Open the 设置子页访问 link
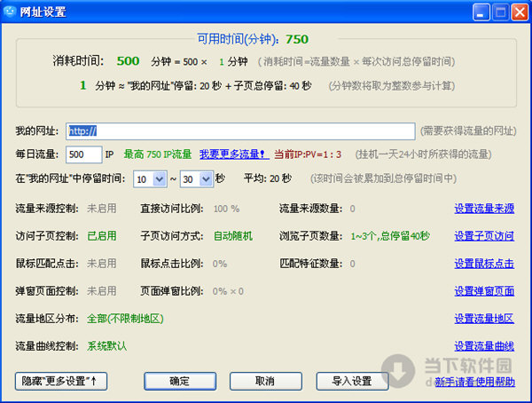 [484, 236]
